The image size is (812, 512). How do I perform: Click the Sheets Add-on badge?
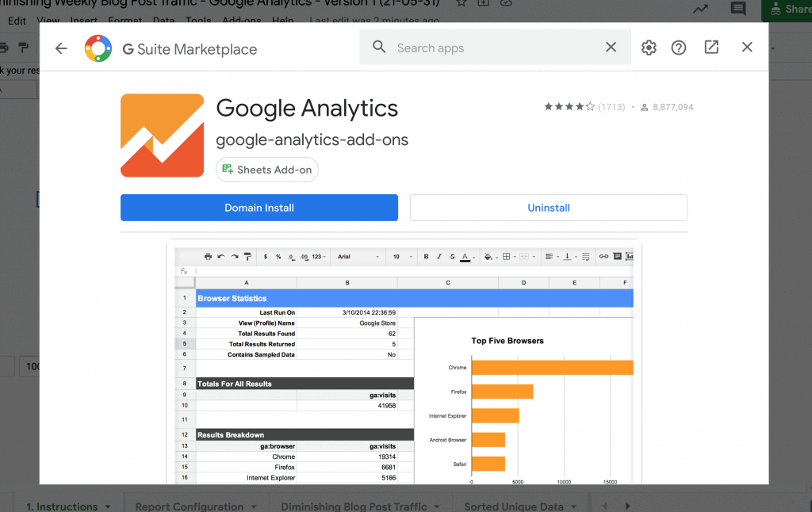click(267, 170)
